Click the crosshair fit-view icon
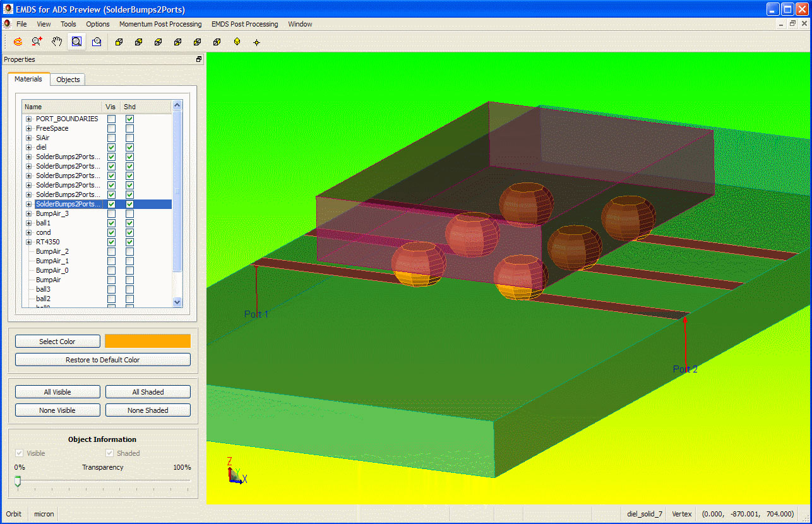The image size is (812, 524). click(x=256, y=41)
